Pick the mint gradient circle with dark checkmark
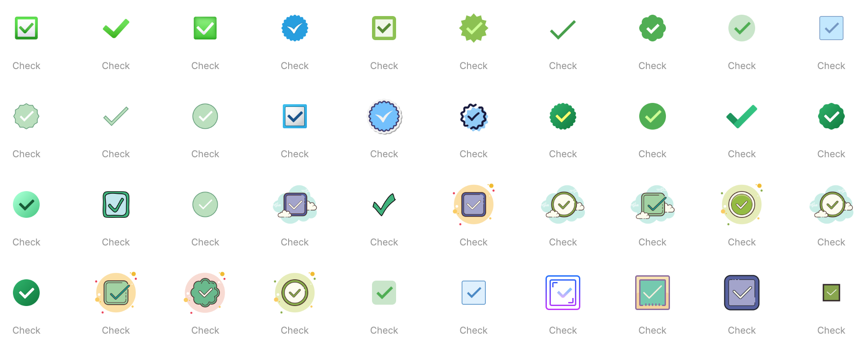 click(x=26, y=204)
